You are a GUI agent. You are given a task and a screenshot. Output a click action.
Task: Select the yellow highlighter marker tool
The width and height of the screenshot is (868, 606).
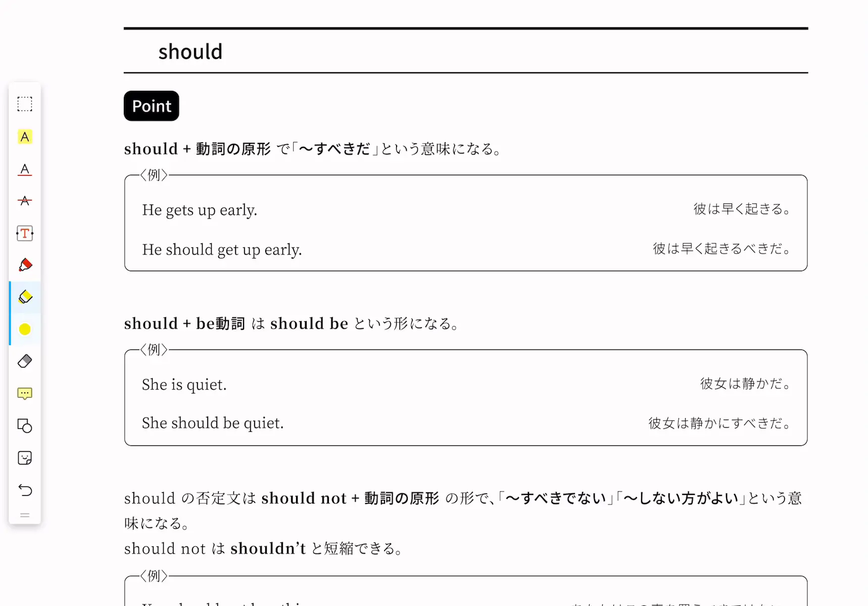coord(25,297)
